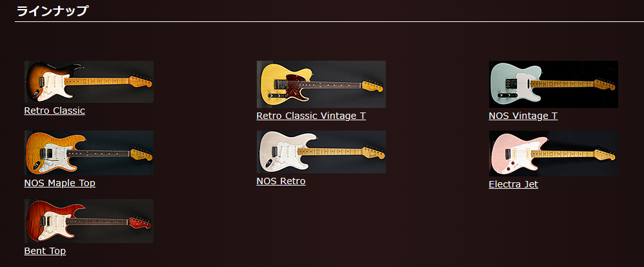Click the white NOS Retro guitar picture

click(x=321, y=152)
